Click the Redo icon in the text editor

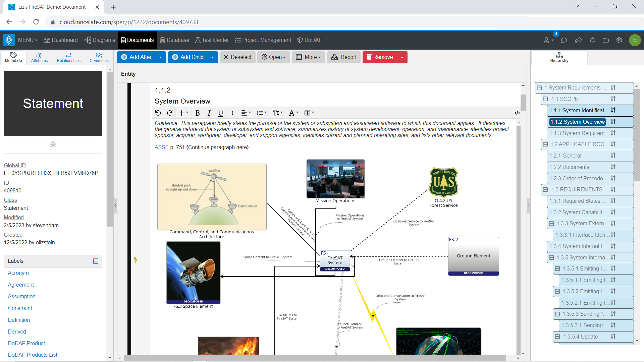click(x=170, y=113)
